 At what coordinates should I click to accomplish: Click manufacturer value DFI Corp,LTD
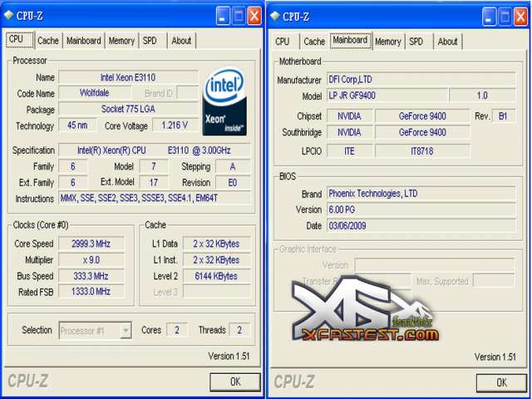pyautogui.click(x=421, y=80)
